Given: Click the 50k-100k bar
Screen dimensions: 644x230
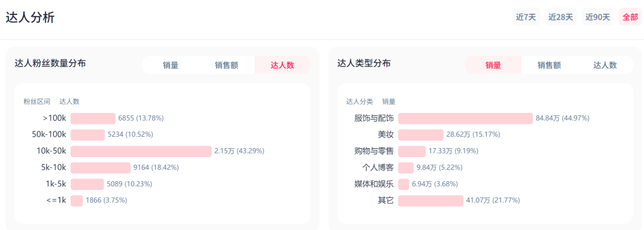Looking at the screenshot, I should (x=88, y=135).
